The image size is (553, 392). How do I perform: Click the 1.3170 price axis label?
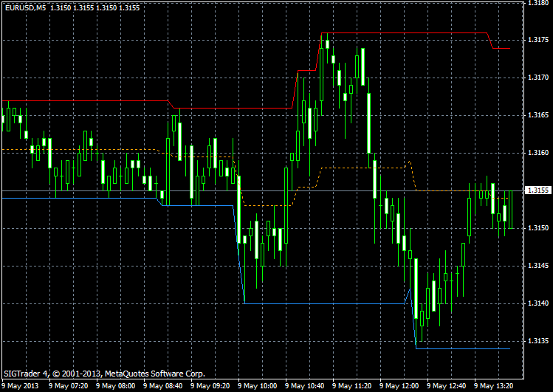[538, 78]
